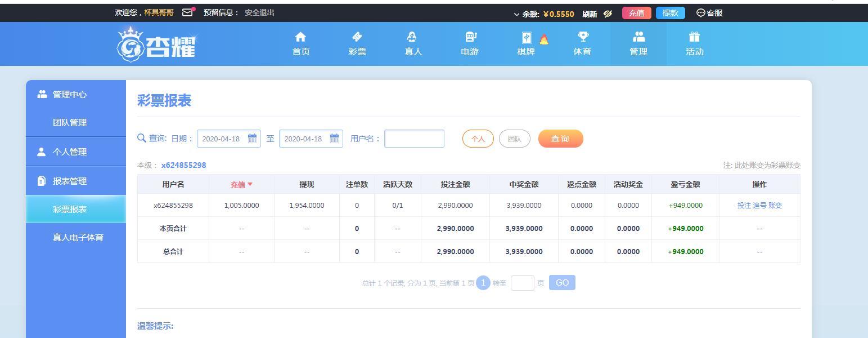Click the pink 充值 recharge button
Screen dimensions: 868x338
tap(636, 13)
